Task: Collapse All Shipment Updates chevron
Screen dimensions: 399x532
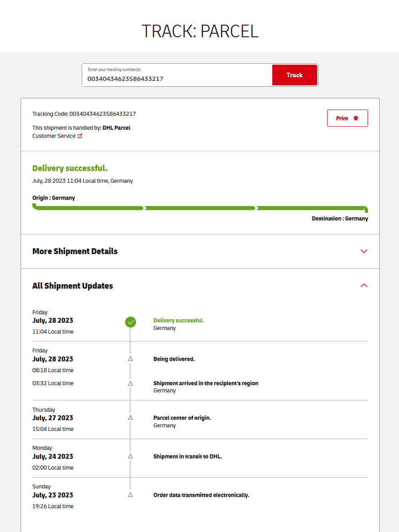Action: click(364, 286)
